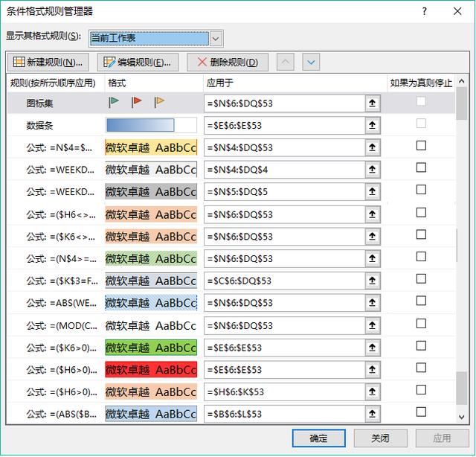Close the 条件格式规则管理器 dialog
The width and height of the screenshot is (476, 457).
[457, 12]
